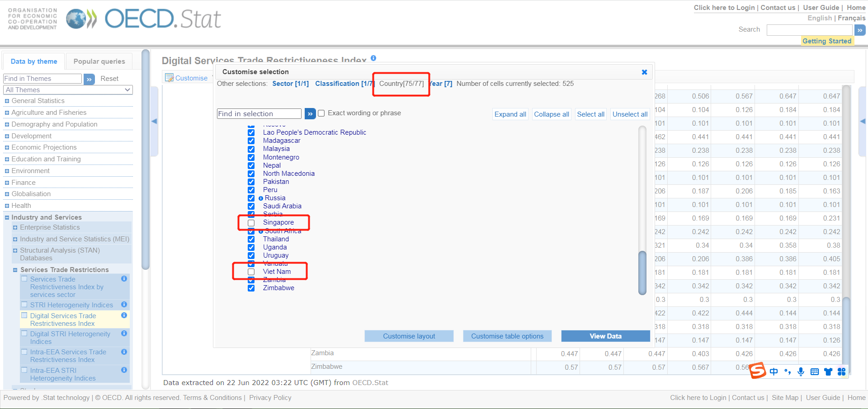Click dataset icon beside STRI Heterogeneity Indices

pos(24,305)
